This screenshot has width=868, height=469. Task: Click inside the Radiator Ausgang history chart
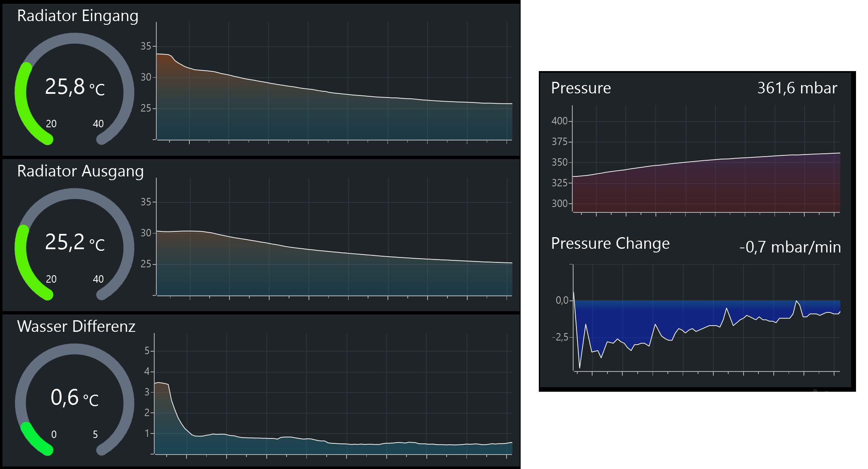pyautogui.click(x=331, y=273)
